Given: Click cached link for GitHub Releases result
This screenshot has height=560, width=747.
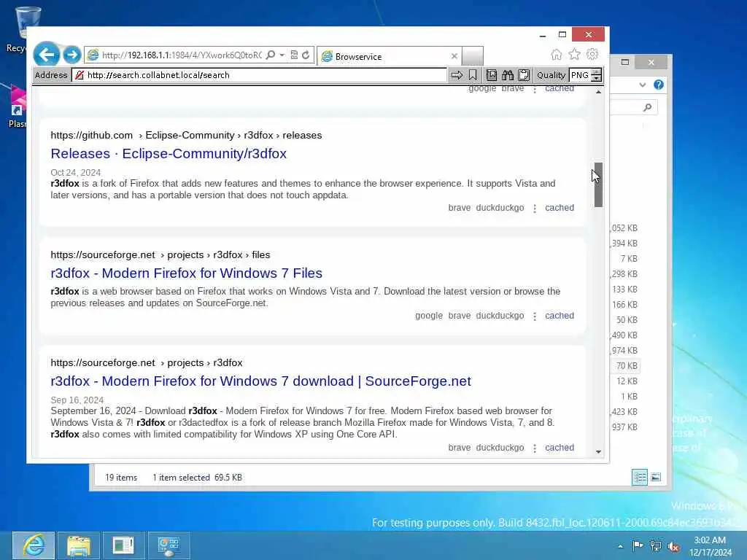Looking at the screenshot, I should pos(560,208).
